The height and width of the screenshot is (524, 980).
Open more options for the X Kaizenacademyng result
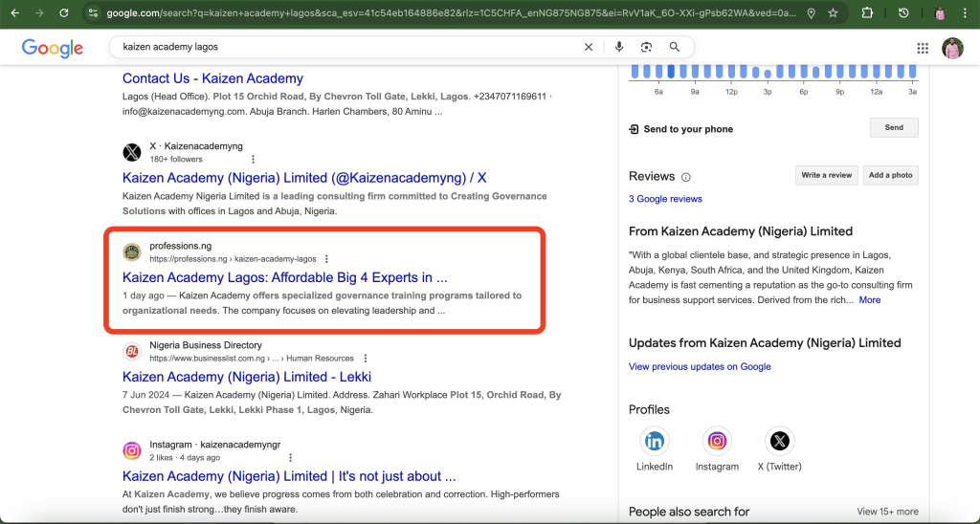pos(253,160)
